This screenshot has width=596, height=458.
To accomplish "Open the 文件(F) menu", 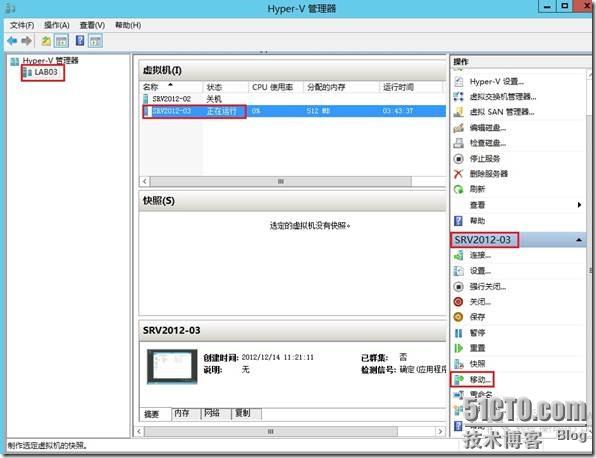I will pyautogui.click(x=22, y=25).
